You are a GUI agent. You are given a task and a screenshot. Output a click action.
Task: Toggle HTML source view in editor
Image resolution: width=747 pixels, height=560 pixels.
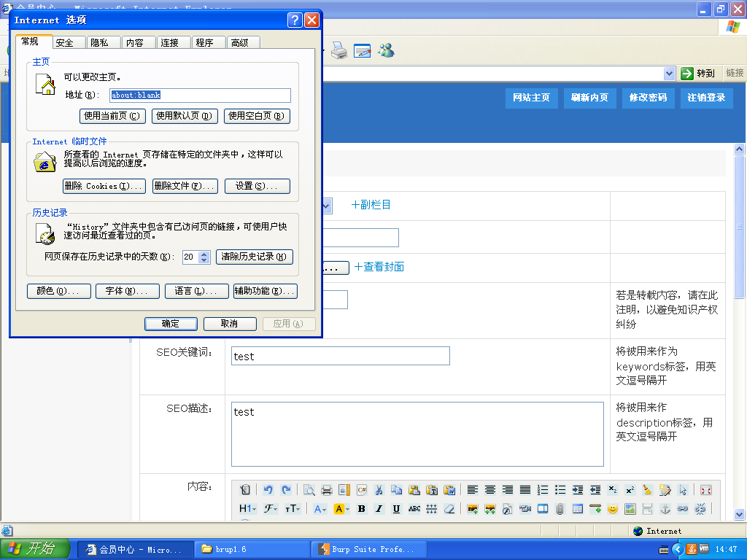(245, 490)
